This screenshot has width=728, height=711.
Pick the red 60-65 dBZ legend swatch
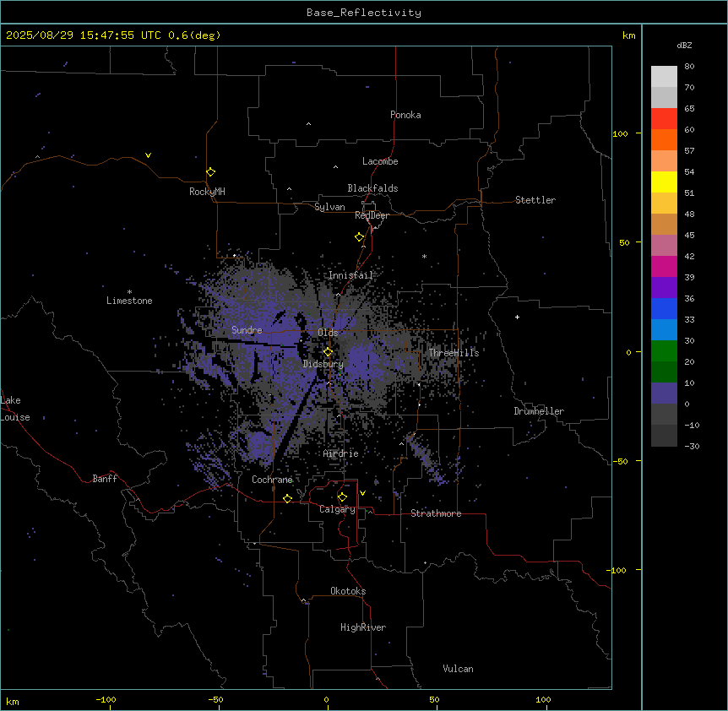664,118
